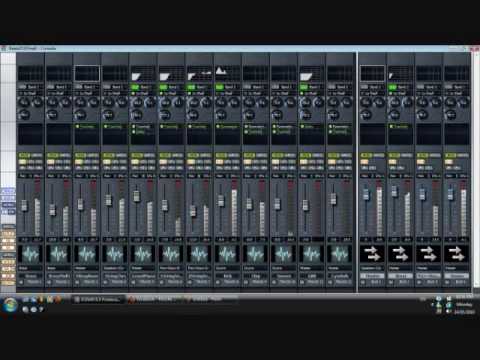Click the arrows icon on the second bus strip
Image resolution: width=480 pixels, height=360 pixels.
400,254
